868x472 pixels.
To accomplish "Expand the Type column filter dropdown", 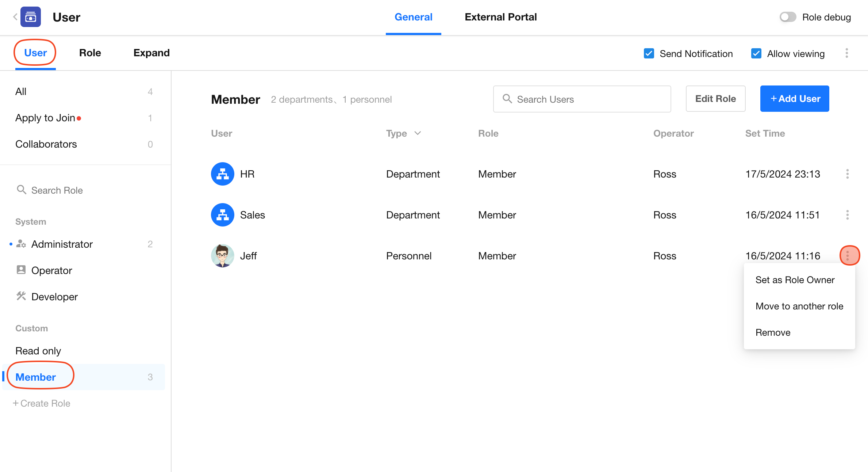I will (x=418, y=133).
